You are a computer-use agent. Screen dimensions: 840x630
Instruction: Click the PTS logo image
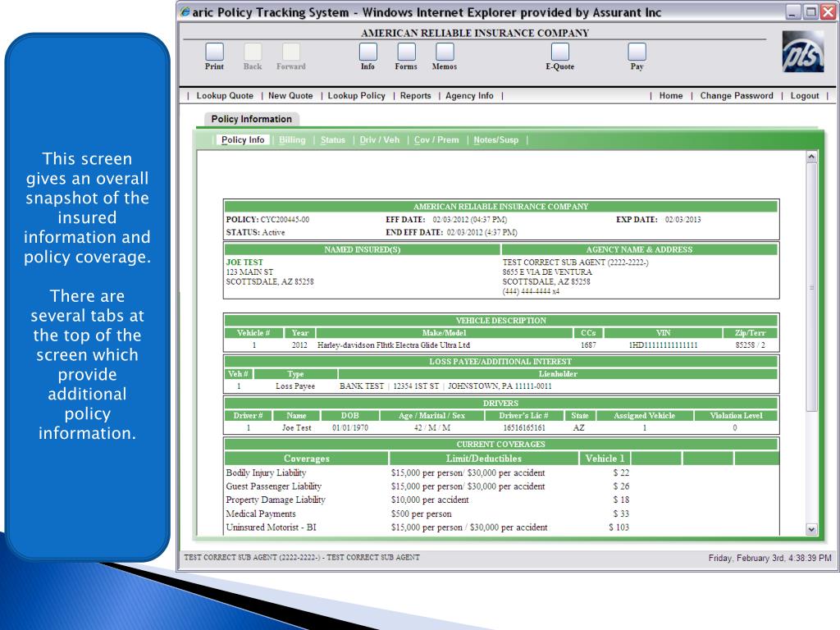coord(802,52)
